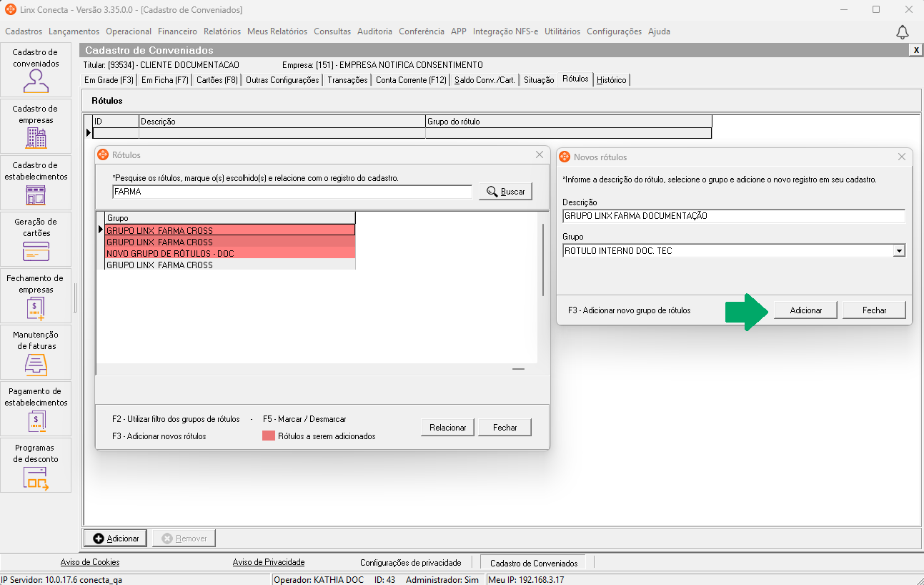The image size is (924, 585).
Task: Click the Operador: KATHIA DOC status entry
Action: coord(319,580)
